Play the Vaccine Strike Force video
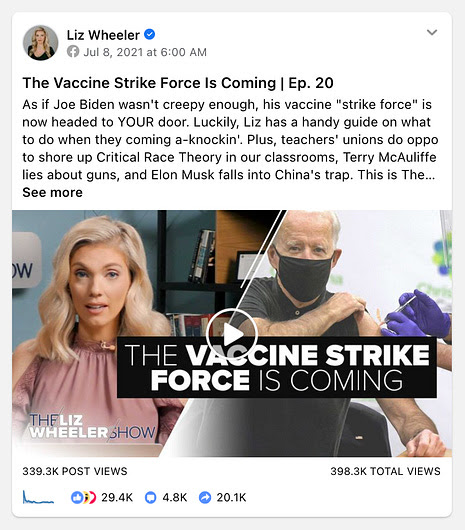Screen dimensions: 465x530 [x=232, y=334]
